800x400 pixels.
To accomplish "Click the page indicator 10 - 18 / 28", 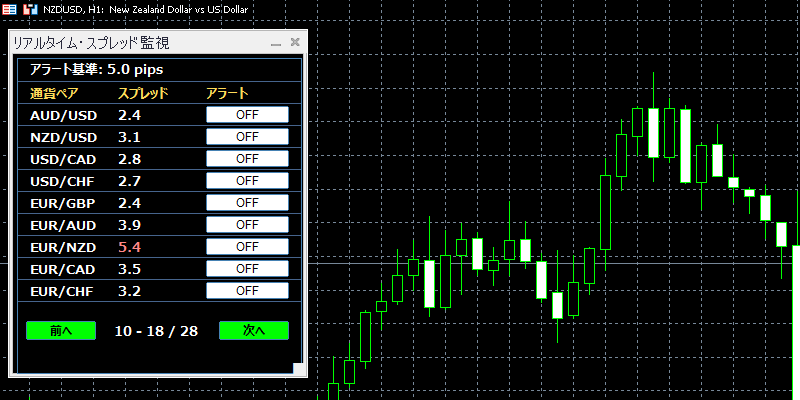I will 156,331.
